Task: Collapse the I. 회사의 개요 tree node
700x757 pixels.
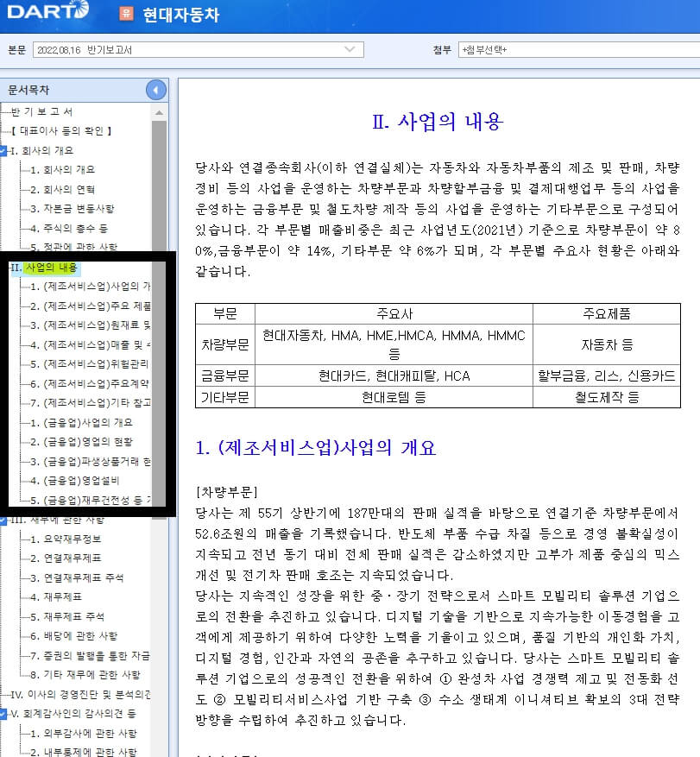Action: pyautogui.click(x=3, y=151)
